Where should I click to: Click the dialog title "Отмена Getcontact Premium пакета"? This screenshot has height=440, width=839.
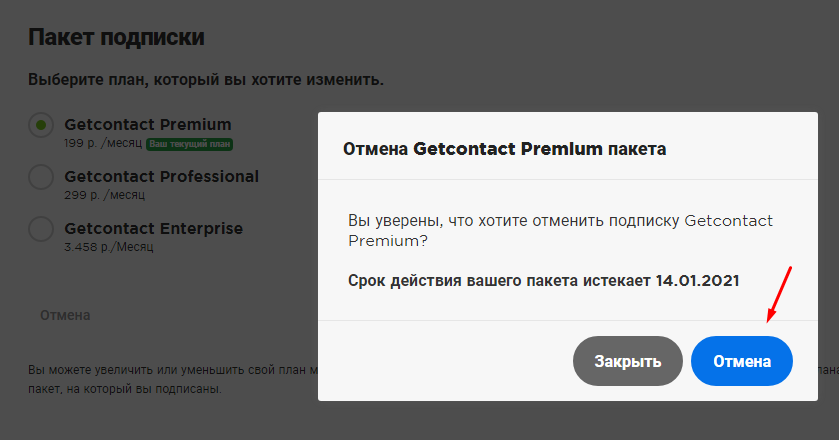pyautogui.click(x=505, y=150)
